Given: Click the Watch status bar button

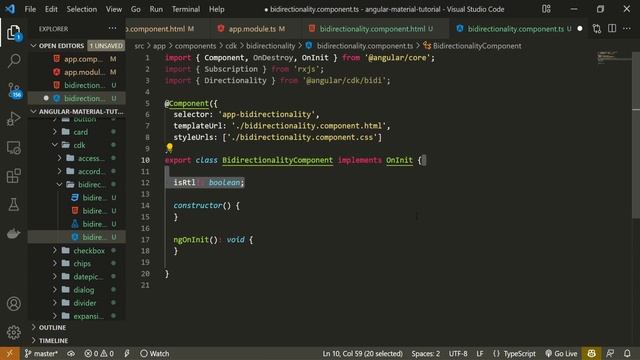Looking at the screenshot, I should (154, 353).
